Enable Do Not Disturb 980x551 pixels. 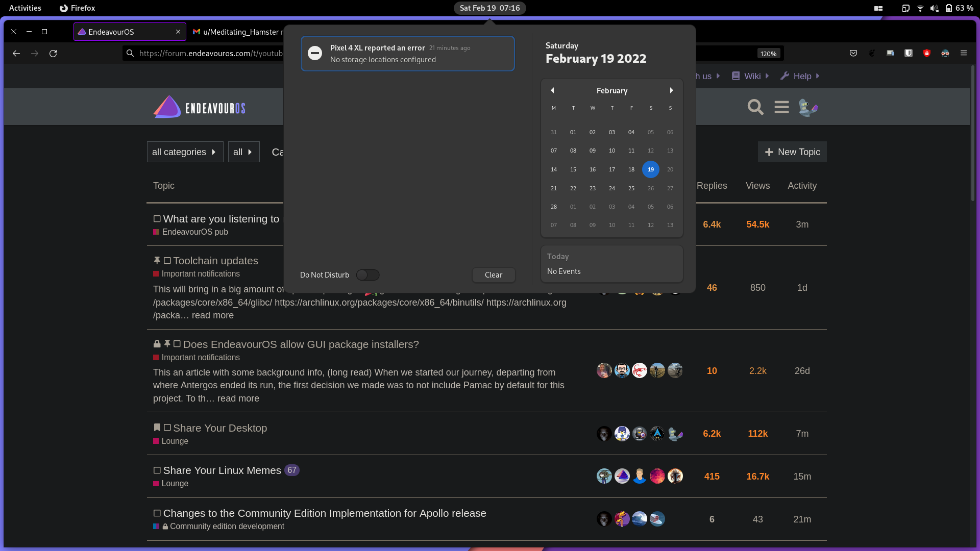coord(367,275)
